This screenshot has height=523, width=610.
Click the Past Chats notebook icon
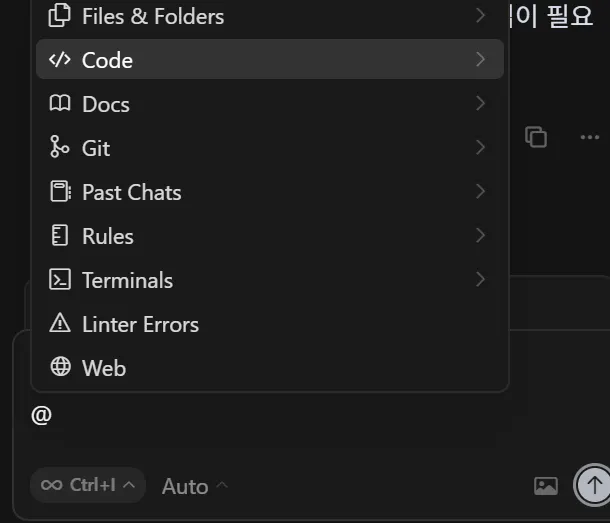coord(60,191)
